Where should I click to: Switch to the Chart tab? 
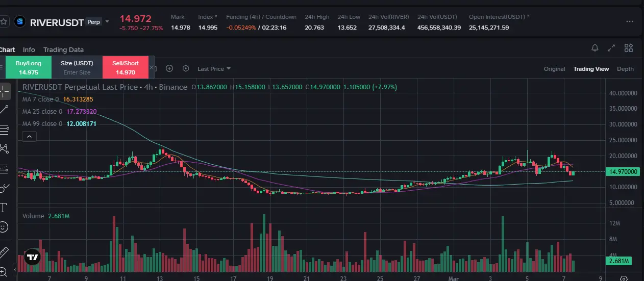7,49
